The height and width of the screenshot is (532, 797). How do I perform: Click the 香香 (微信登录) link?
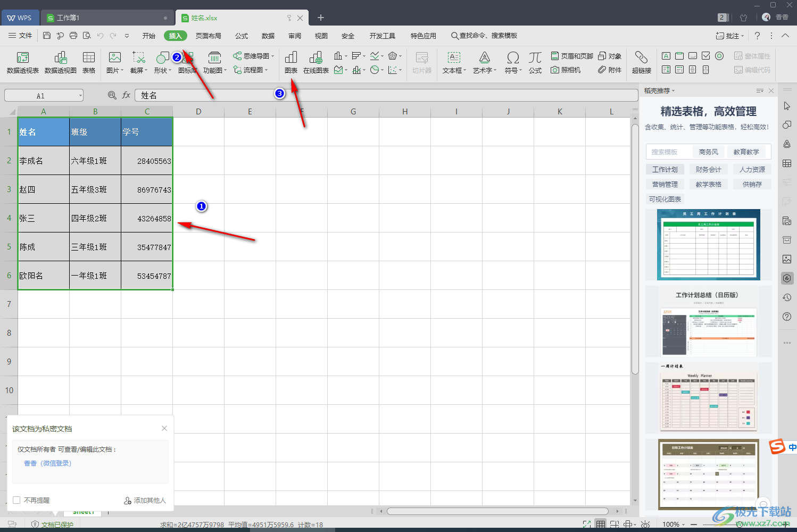pos(48,463)
